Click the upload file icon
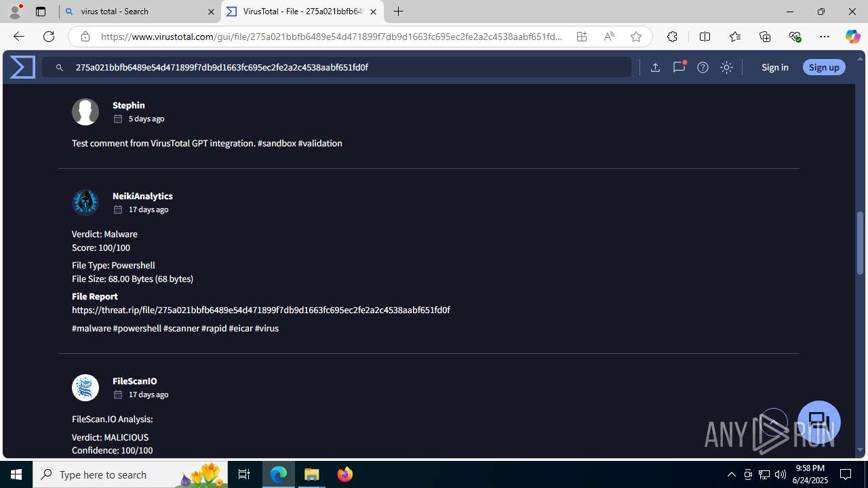 pos(655,67)
